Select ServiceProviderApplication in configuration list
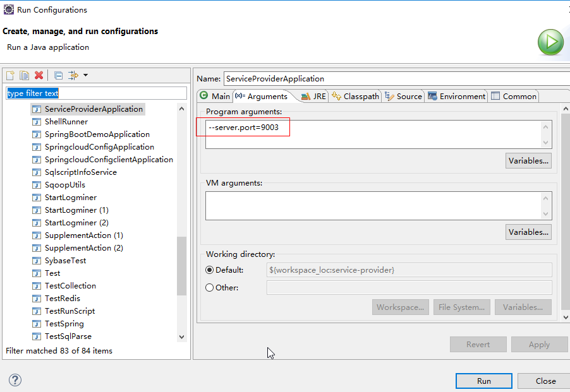Image resolution: width=570 pixels, height=392 pixels. pyautogui.click(x=88, y=109)
